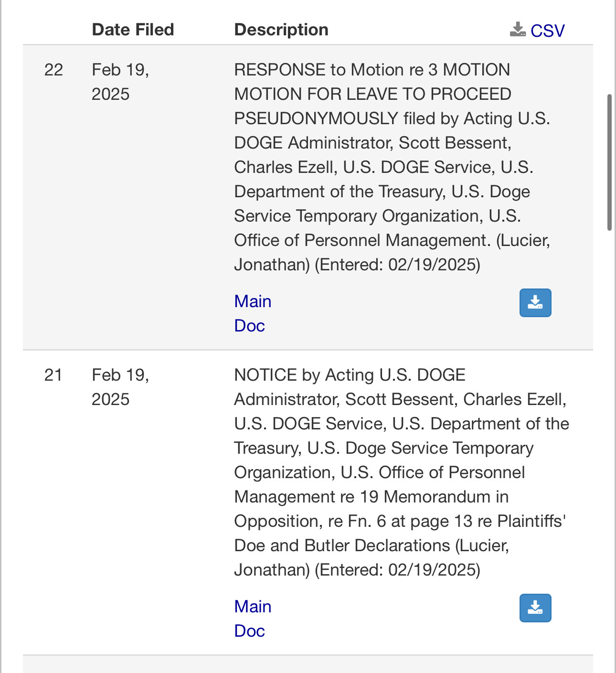This screenshot has width=616, height=673.
Task: Open Main Doc link for entry 21
Action: (253, 619)
